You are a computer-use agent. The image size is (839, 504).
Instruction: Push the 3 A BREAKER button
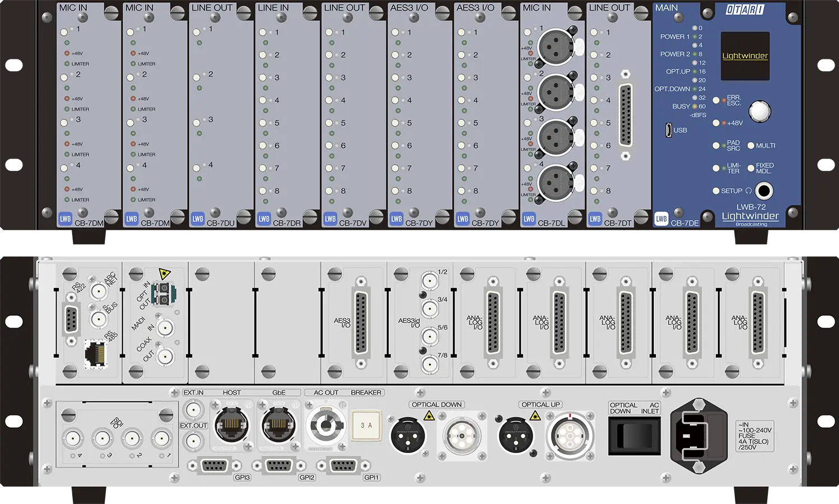click(366, 426)
